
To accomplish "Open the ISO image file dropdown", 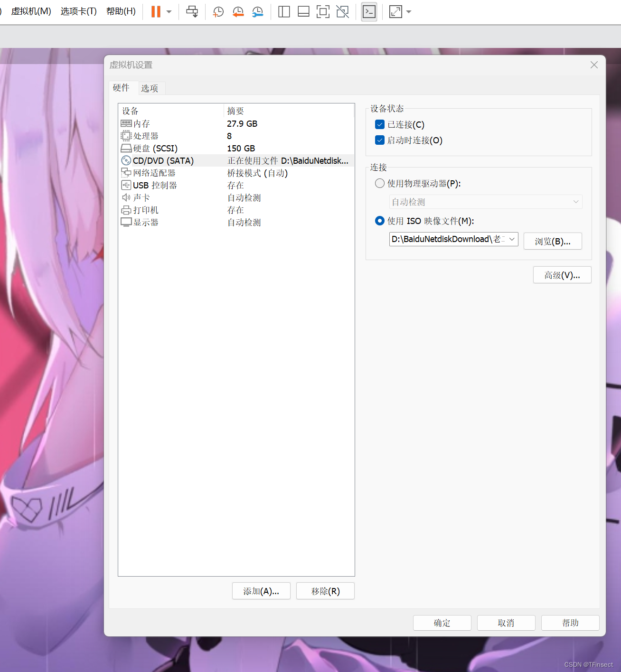I will coord(512,239).
